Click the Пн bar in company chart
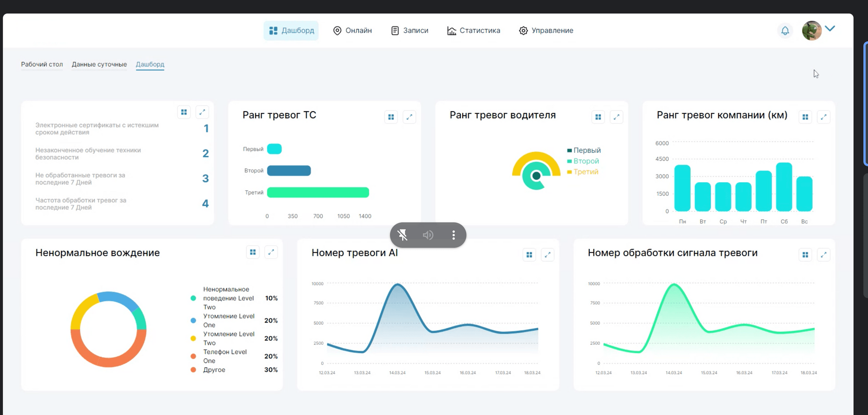The height and width of the screenshot is (415, 868). (682, 188)
